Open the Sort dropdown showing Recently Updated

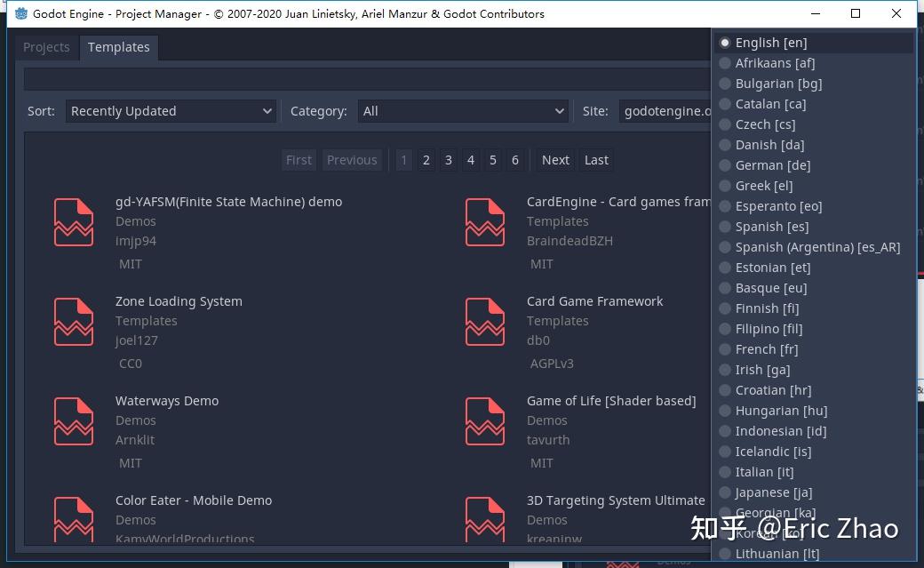[171, 111]
